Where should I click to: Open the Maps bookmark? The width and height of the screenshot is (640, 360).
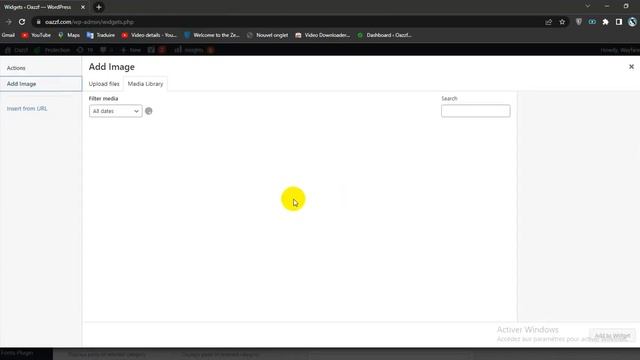(69, 35)
